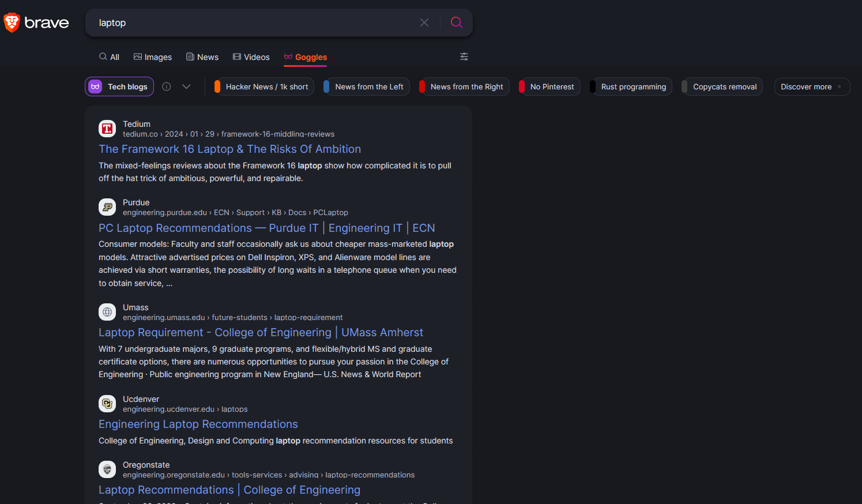Click the Brave lion logo
This screenshot has width=862, height=504.
tap(12, 22)
